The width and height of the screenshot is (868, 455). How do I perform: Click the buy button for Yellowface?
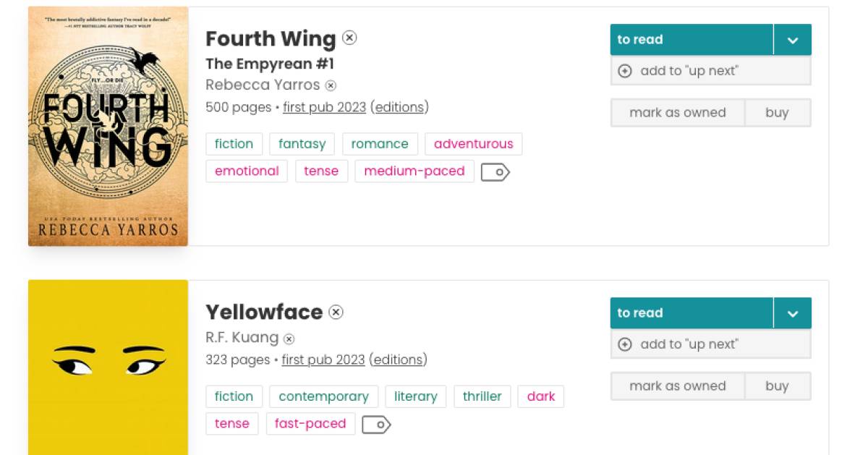[777, 386]
